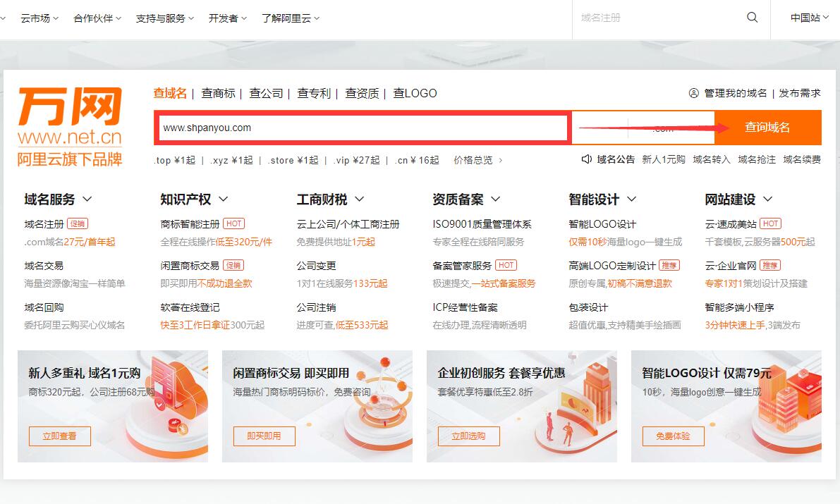Click the .top ¥1起 price link
This screenshot has width=840, height=504.
pos(175,160)
